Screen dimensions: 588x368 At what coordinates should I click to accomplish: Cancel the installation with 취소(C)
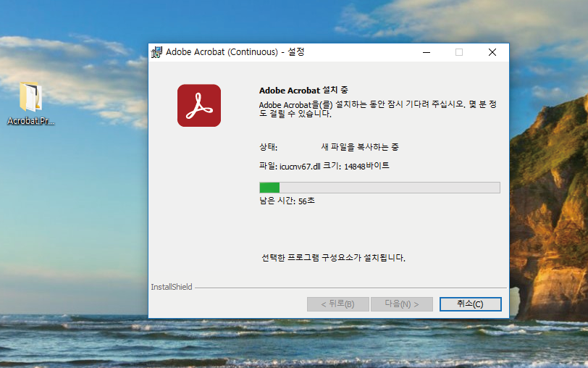pyautogui.click(x=470, y=304)
